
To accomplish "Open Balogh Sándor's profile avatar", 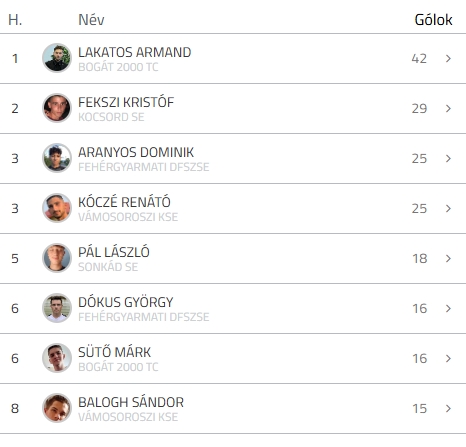I will (x=57, y=408).
